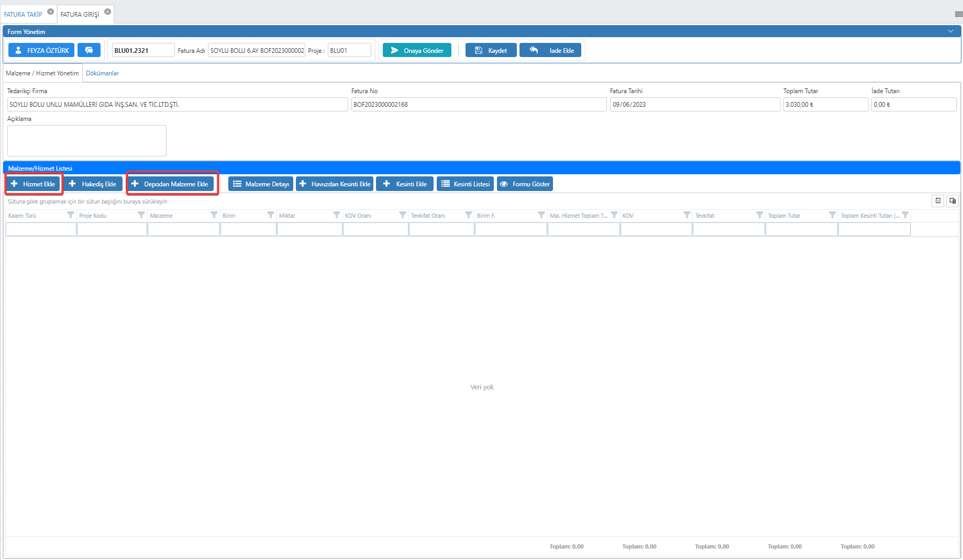The image size is (963, 560).
Task: Open filter for Kalem Türü column
Action: point(71,215)
